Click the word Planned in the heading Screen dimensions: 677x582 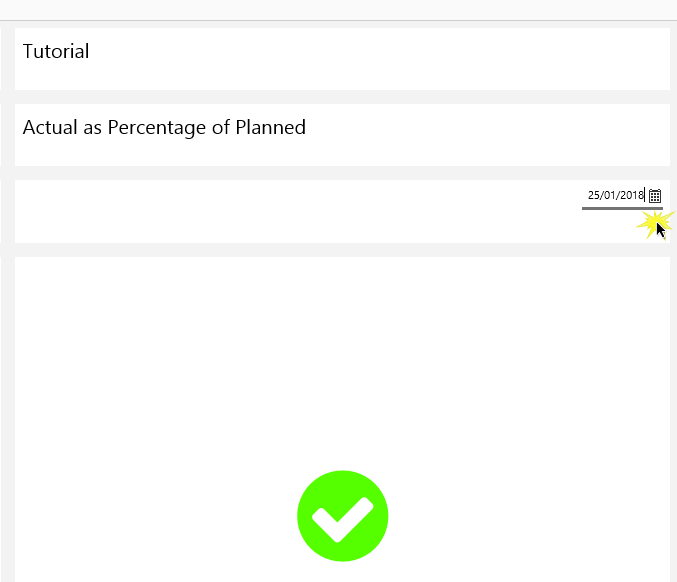(270, 127)
